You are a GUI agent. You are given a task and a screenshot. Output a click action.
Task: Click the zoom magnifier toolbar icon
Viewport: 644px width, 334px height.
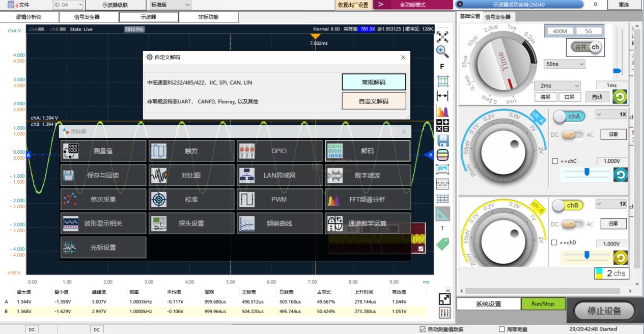[443, 51]
